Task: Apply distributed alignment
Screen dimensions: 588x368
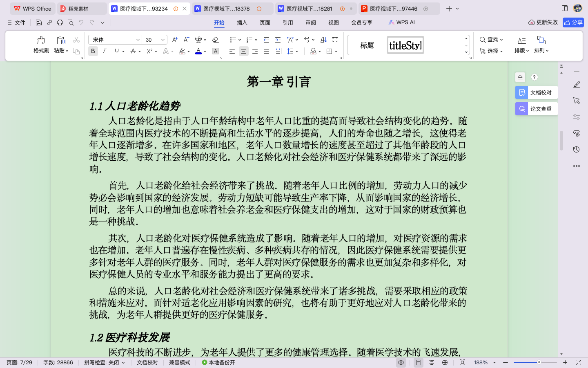Action: tap(278, 51)
